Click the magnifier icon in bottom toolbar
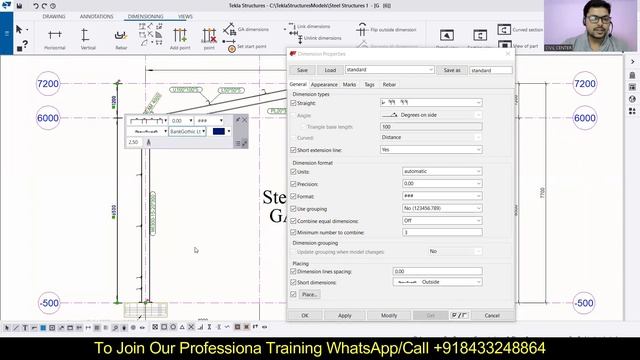Screen dimensions: 640x360 [x=115, y=327]
